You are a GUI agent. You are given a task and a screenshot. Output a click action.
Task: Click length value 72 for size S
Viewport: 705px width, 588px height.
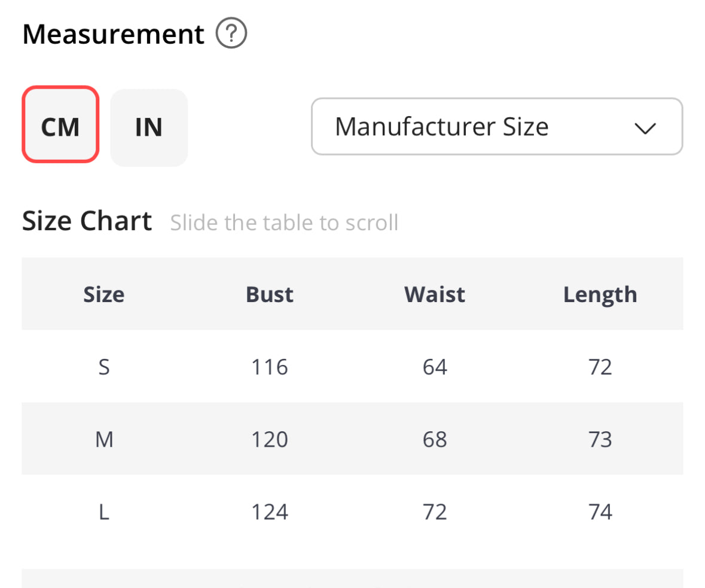(x=600, y=367)
